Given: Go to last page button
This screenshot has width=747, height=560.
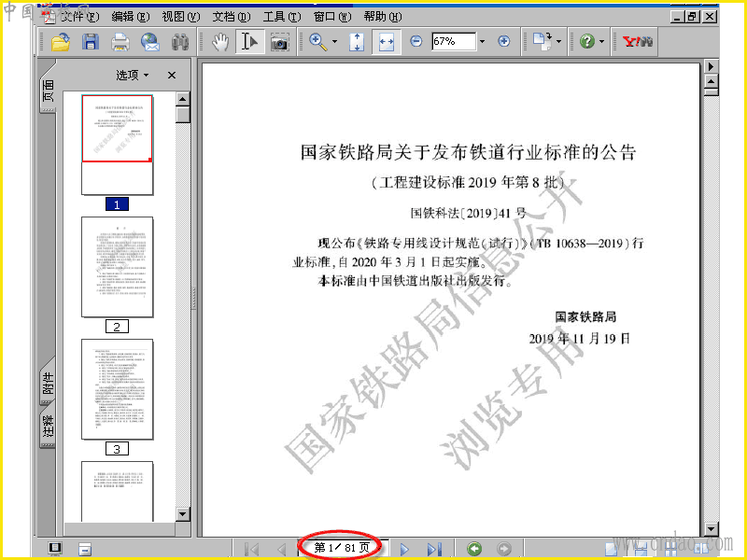Looking at the screenshot, I should (434, 549).
